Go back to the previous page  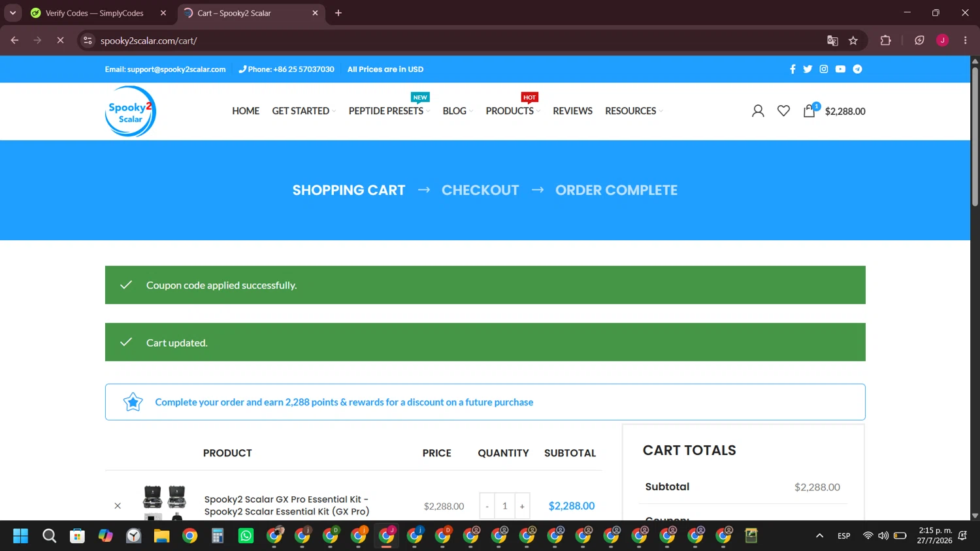point(14,40)
